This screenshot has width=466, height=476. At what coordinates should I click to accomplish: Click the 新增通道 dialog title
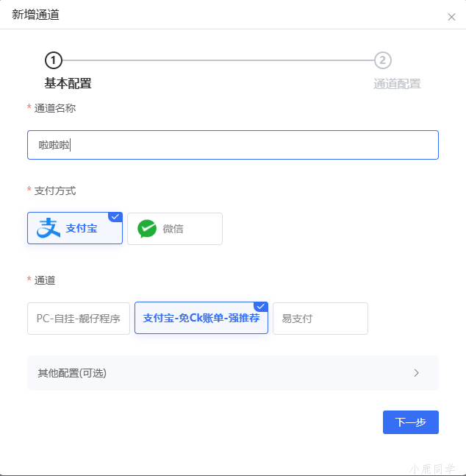pos(36,15)
